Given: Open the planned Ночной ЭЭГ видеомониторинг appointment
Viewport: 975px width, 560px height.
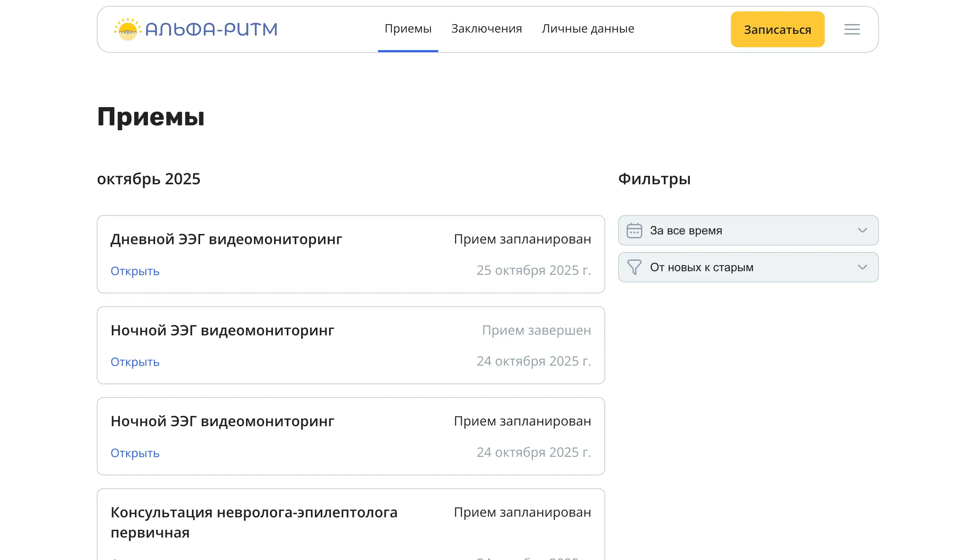Looking at the screenshot, I should [x=135, y=453].
